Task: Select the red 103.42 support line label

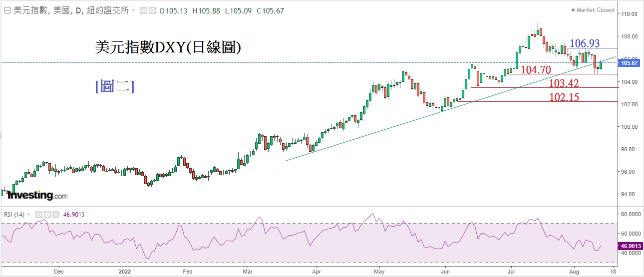Action: [x=564, y=83]
